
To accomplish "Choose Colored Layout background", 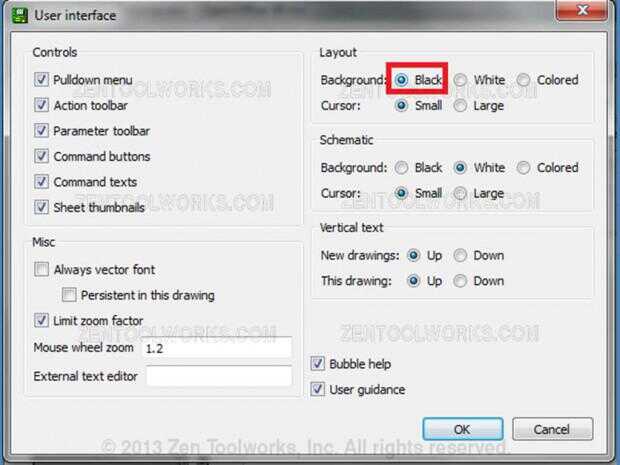I will (523, 80).
